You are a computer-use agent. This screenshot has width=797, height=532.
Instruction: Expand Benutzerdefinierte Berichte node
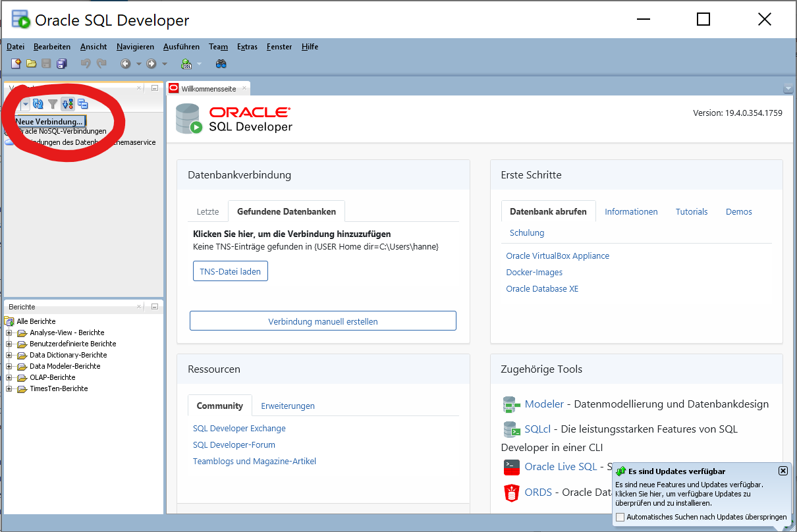[9, 344]
